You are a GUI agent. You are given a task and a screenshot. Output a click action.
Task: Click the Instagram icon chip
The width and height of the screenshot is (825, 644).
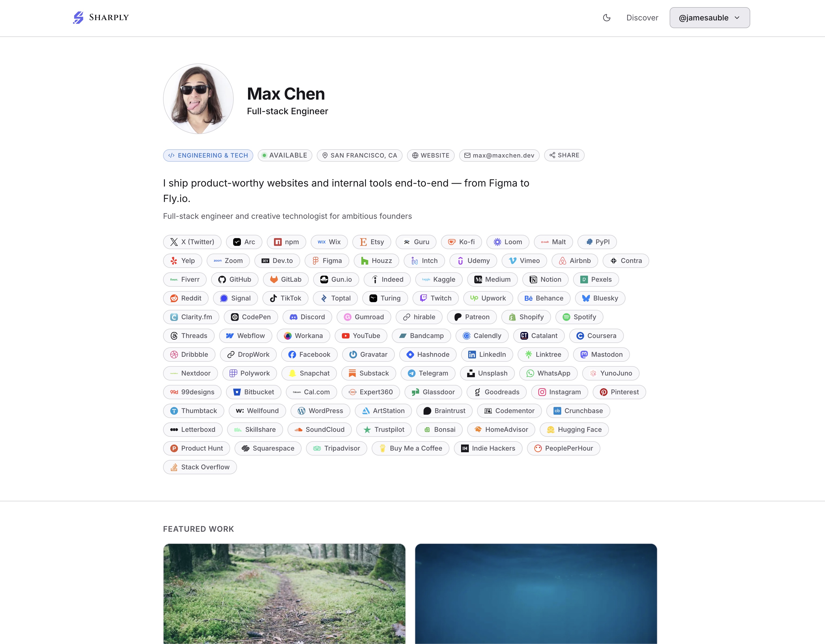click(x=560, y=392)
